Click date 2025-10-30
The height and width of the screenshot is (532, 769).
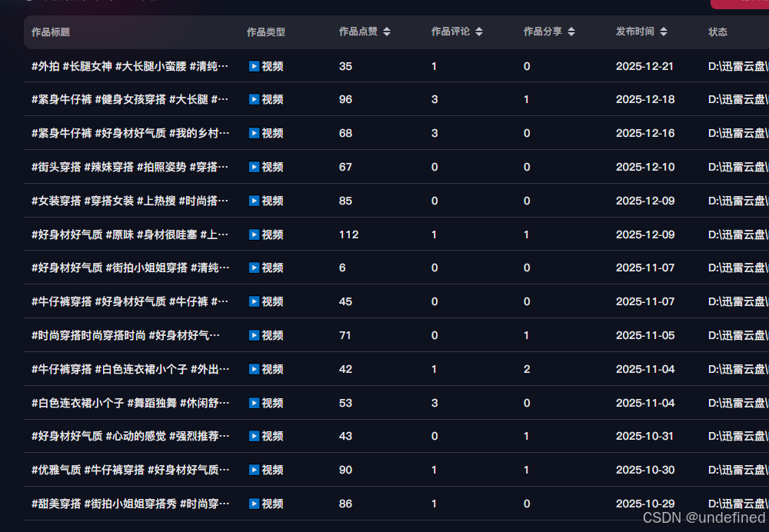pyautogui.click(x=645, y=470)
